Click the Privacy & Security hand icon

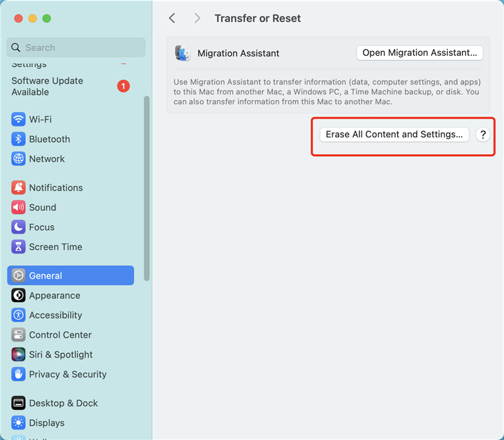point(18,375)
